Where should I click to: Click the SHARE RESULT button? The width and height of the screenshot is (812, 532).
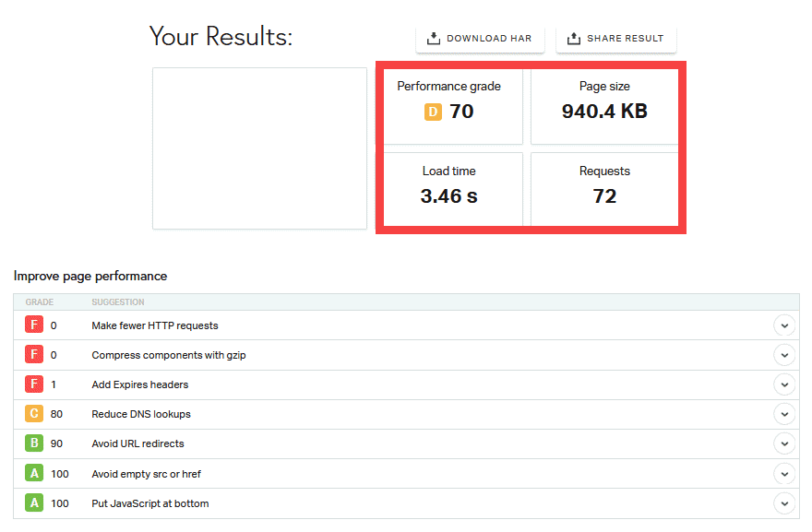coord(615,38)
